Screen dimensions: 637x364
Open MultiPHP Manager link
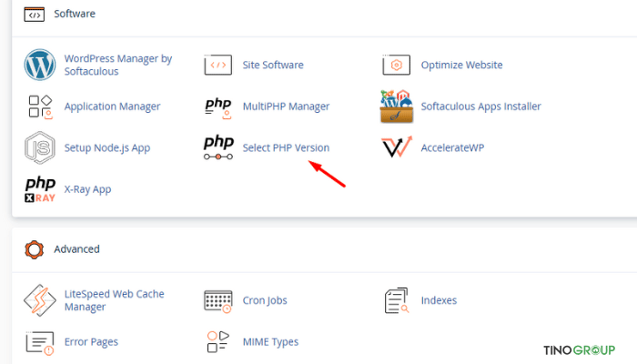pos(286,106)
